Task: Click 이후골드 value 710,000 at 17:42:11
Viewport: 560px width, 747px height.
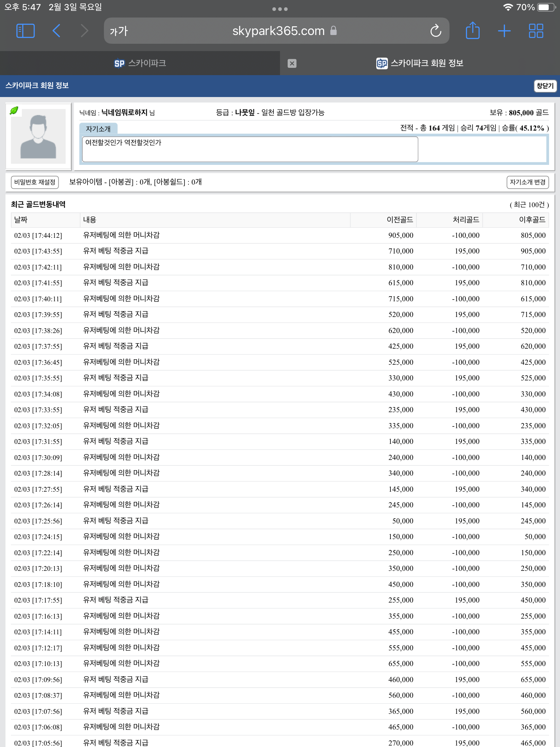Action: coord(533,267)
